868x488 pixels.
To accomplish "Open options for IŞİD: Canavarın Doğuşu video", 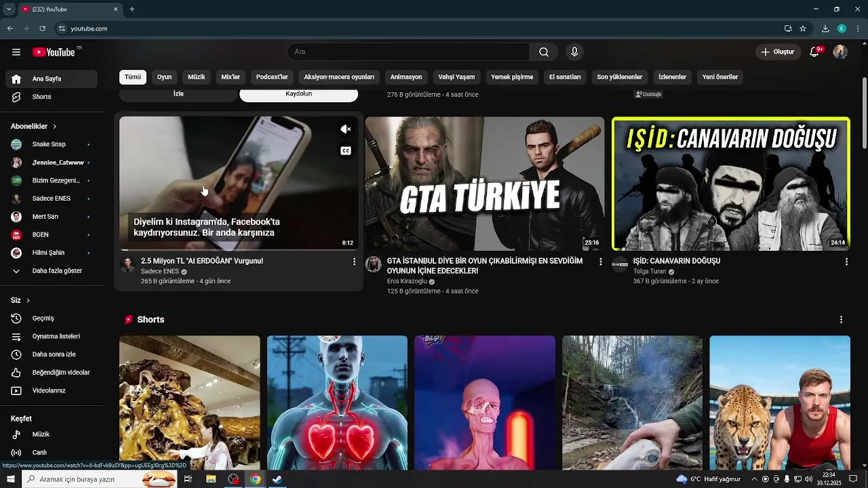I will 846,261.
